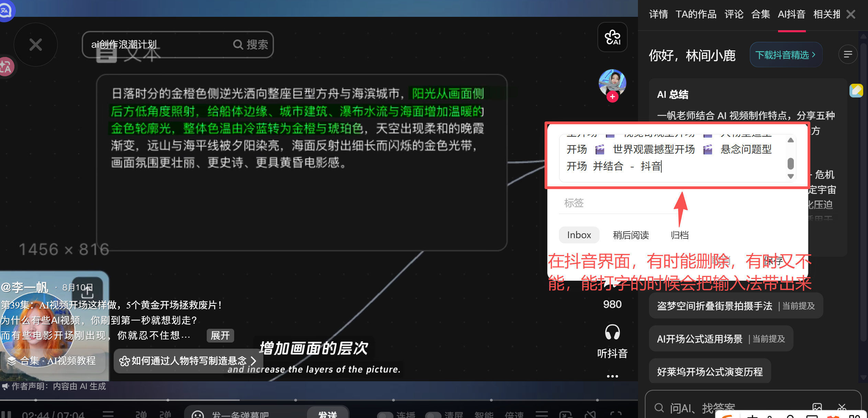The height and width of the screenshot is (418, 868).
Task: Follow the author via the red plus badge
Action: (612, 97)
